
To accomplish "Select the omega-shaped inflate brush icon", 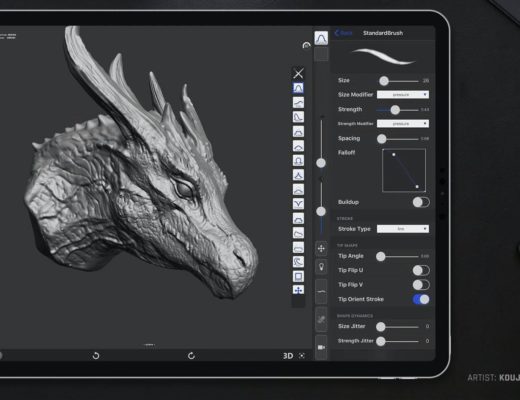I will pyautogui.click(x=298, y=160).
